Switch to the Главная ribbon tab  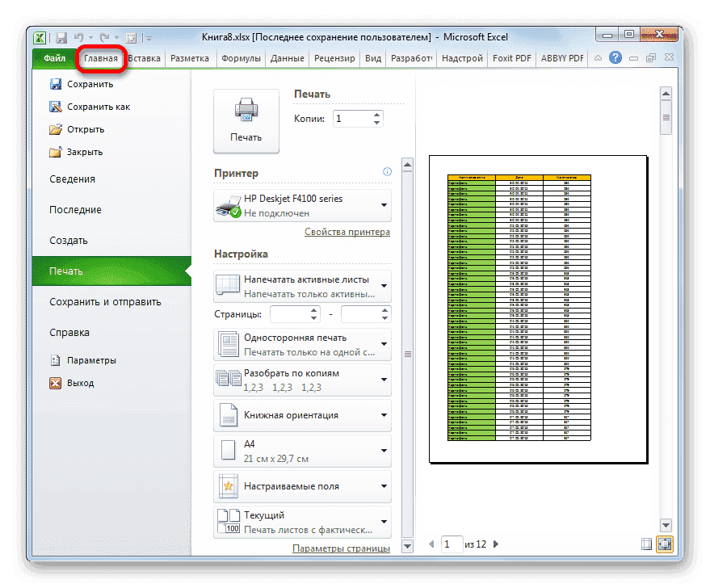coord(100,58)
